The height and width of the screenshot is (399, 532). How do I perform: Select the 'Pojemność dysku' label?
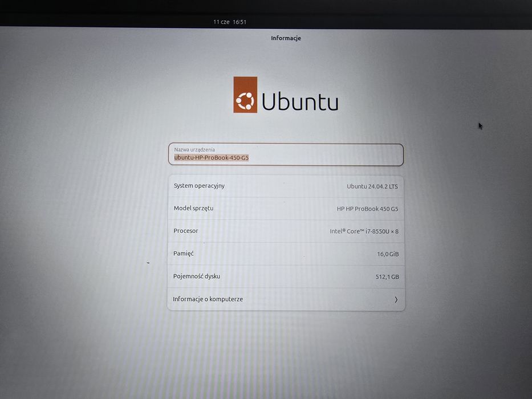coord(197,276)
